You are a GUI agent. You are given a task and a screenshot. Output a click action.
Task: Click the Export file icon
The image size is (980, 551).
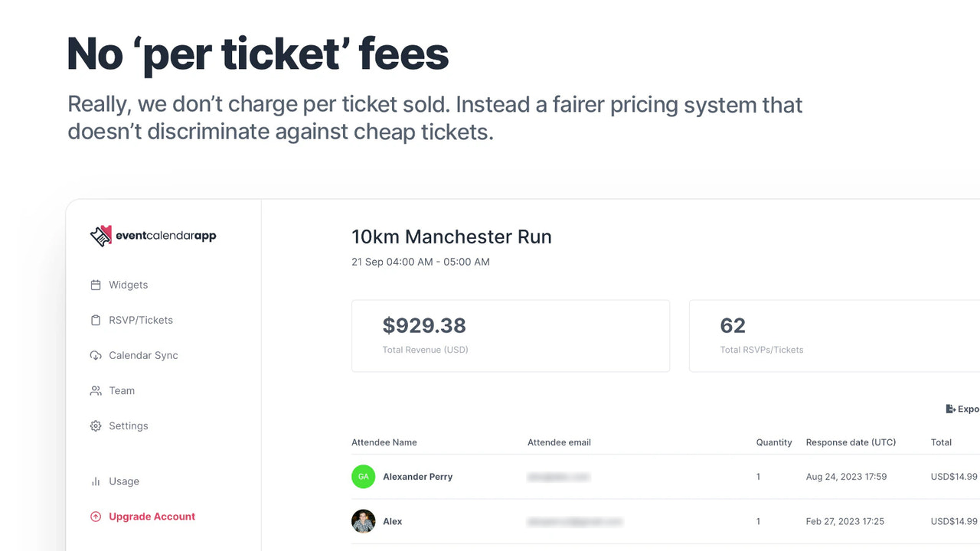[x=951, y=408]
